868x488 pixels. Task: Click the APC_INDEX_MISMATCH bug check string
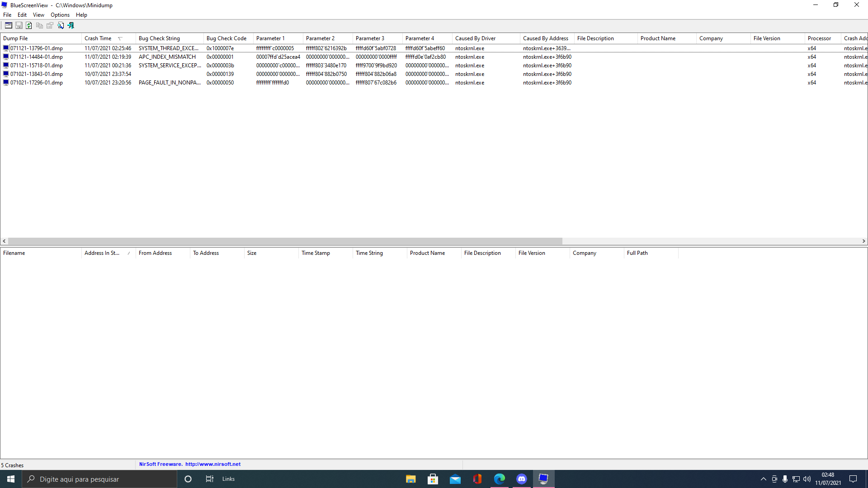167,57
